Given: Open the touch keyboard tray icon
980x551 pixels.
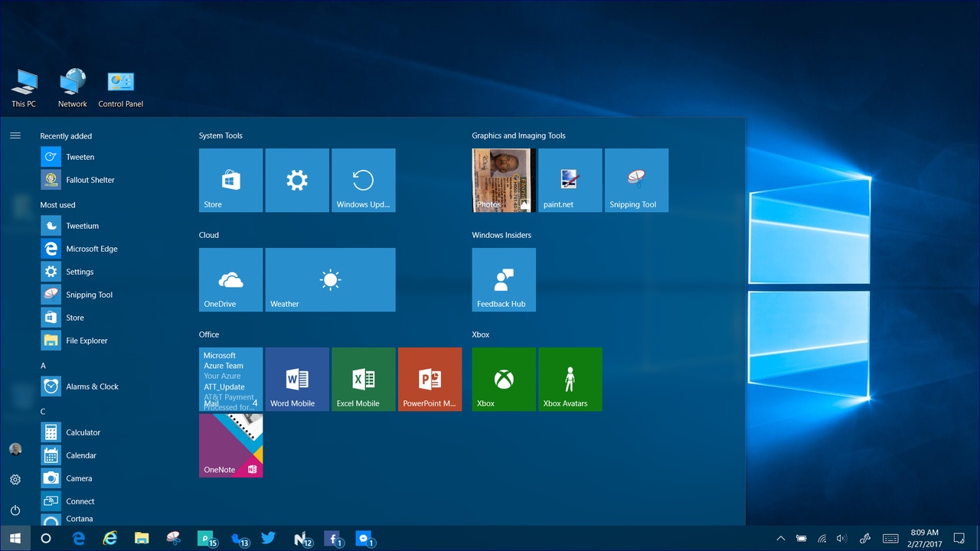Looking at the screenshot, I should click(890, 539).
